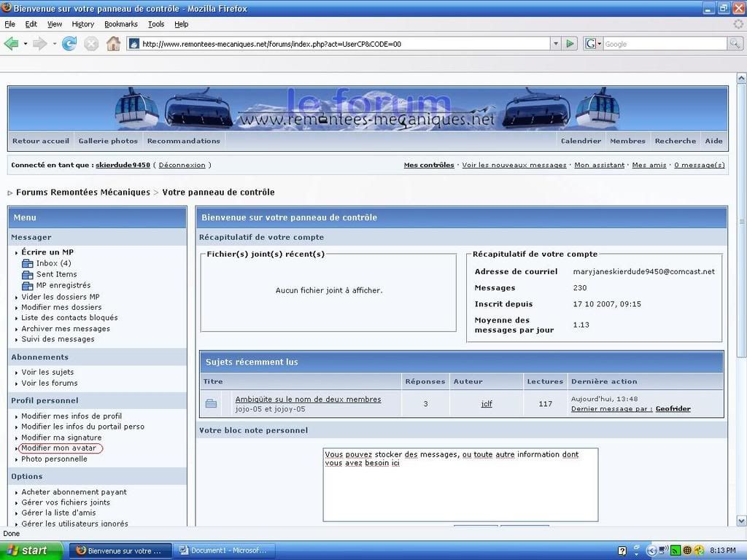Click author jclf link

pyautogui.click(x=487, y=404)
